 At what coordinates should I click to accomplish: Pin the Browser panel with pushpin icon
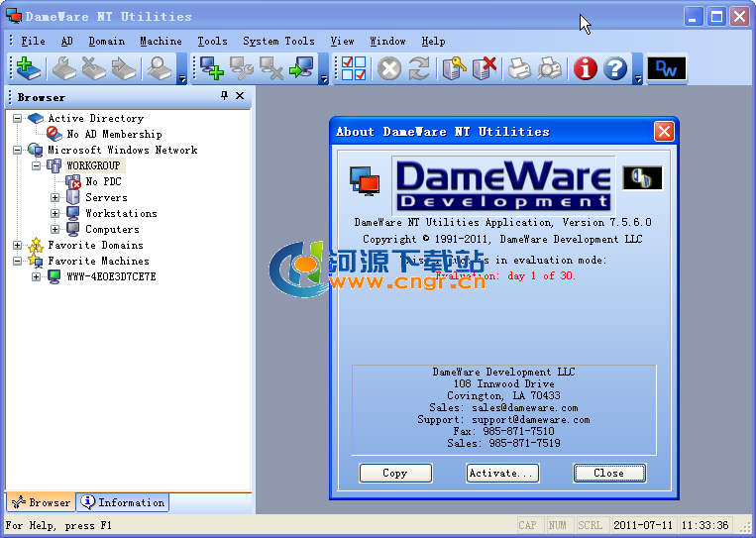point(224,95)
